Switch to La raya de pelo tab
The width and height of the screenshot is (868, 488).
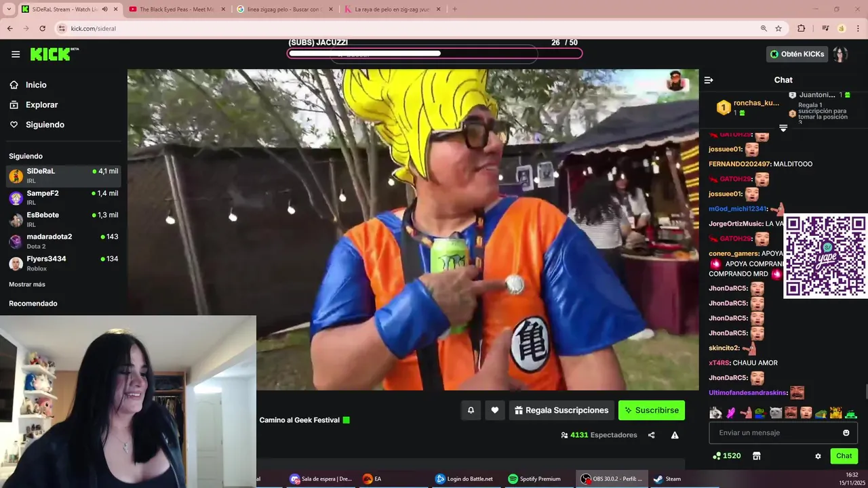tap(392, 9)
